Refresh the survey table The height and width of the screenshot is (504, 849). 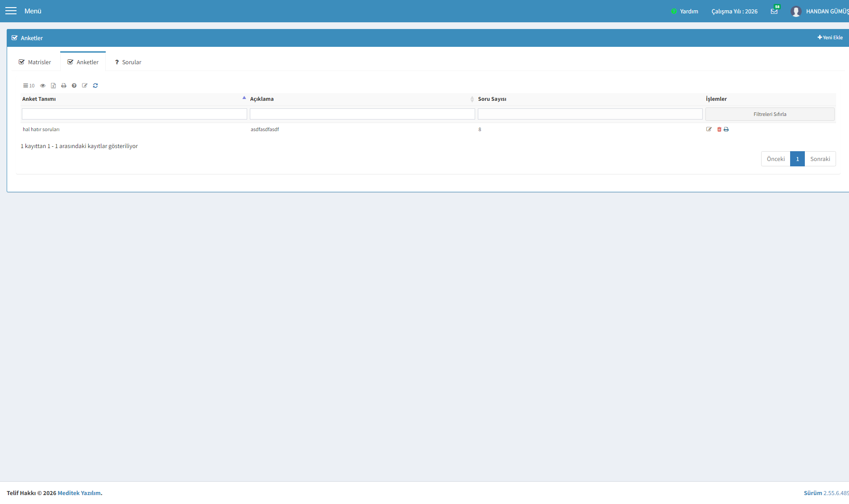point(95,86)
